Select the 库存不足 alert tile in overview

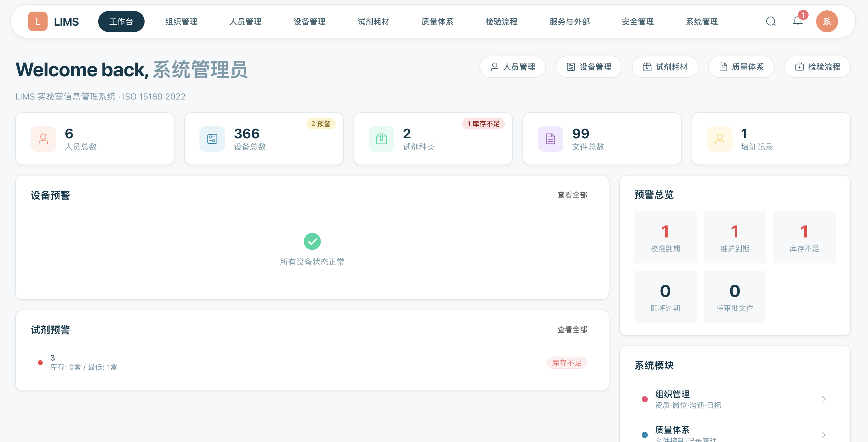pyautogui.click(x=804, y=237)
